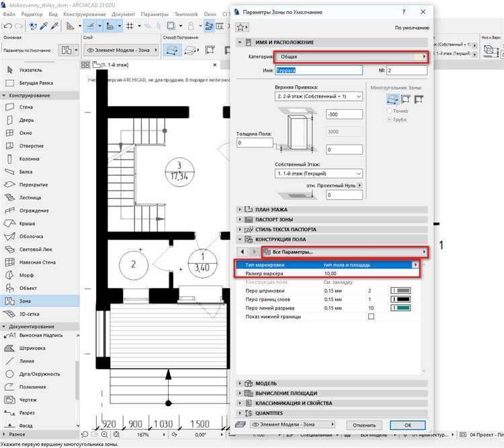Open the Перо штриховки pen color swatch

(401, 291)
